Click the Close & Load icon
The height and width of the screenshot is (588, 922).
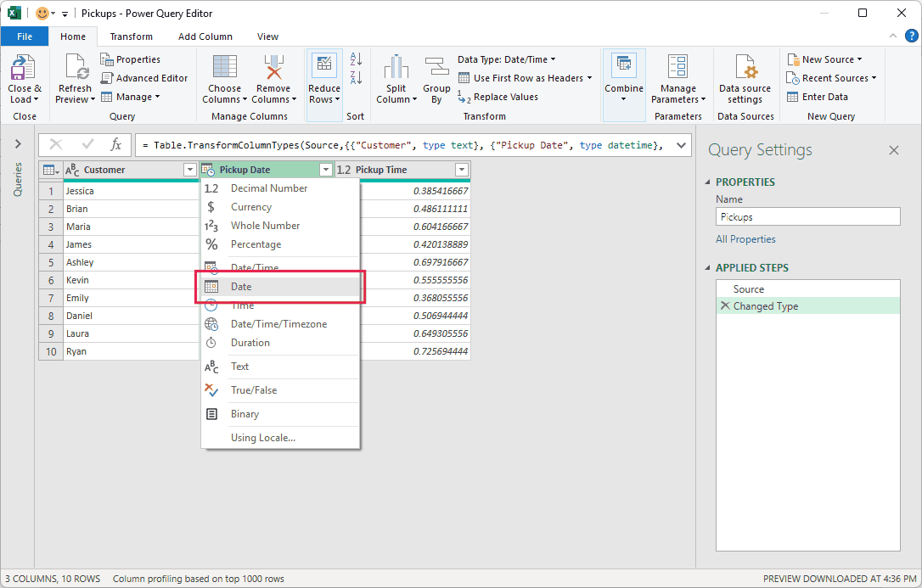point(24,67)
